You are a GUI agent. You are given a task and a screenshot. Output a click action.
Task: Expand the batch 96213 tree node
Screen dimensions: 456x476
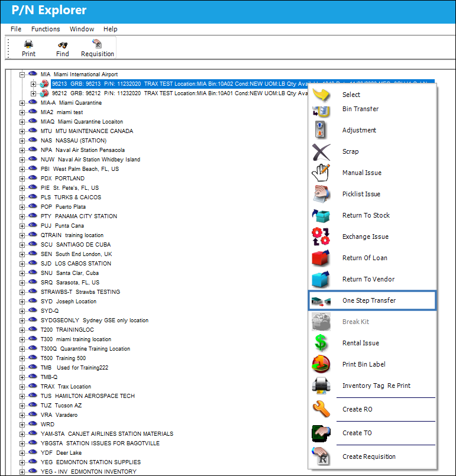(33, 84)
